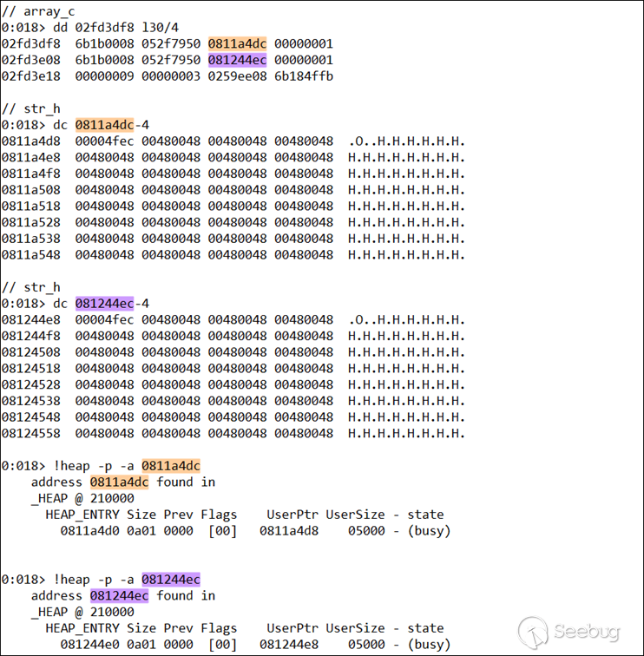This screenshot has width=644, height=656.
Task: Click the 00004fec value at 0811a4d8
Action: pos(105,141)
